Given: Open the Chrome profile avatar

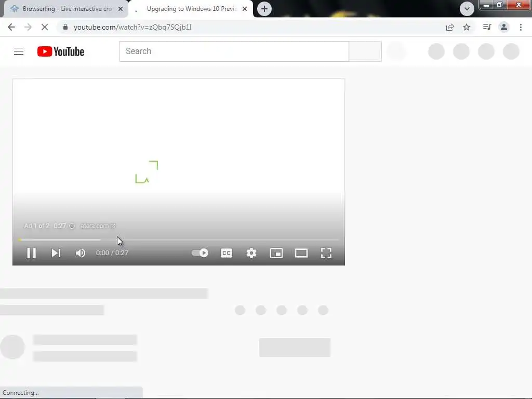Looking at the screenshot, I should coord(504,27).
